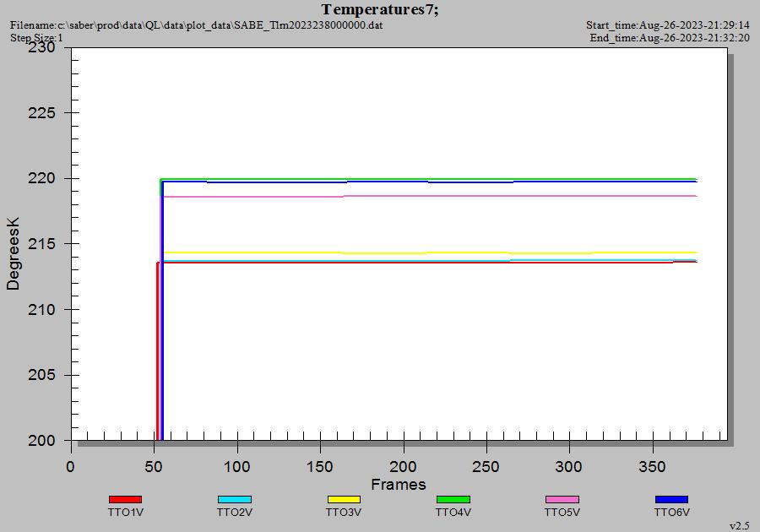
Task: Select the TTO4V legend label
Action: (453, 512)
